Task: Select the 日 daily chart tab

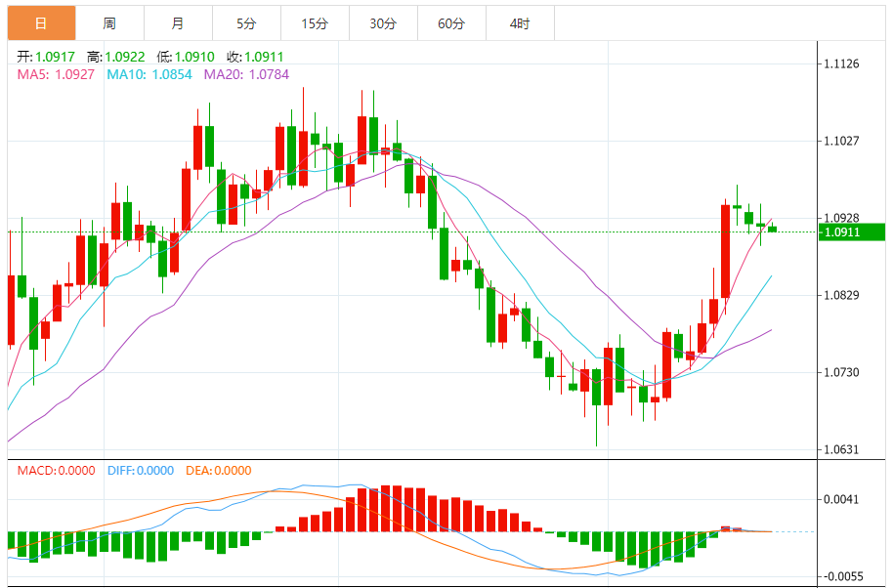Action: click(x=42, y=23)
